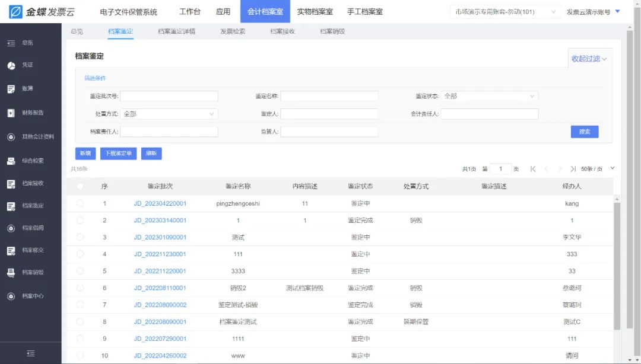This screenshot has width=641, height=364.
Task: Click the 档案接收 icon in left sidebar
Action: (11, 184)
